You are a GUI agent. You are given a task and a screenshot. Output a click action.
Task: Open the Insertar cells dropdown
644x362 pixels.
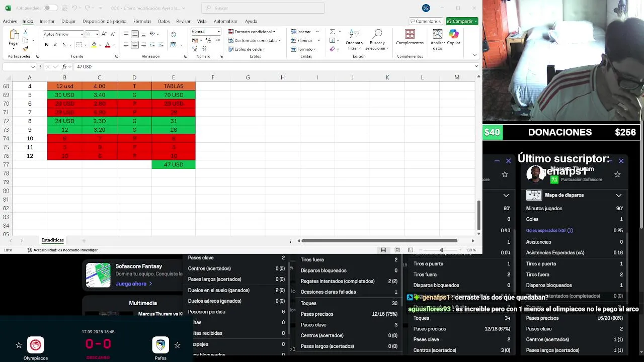(x=304, y=32)
